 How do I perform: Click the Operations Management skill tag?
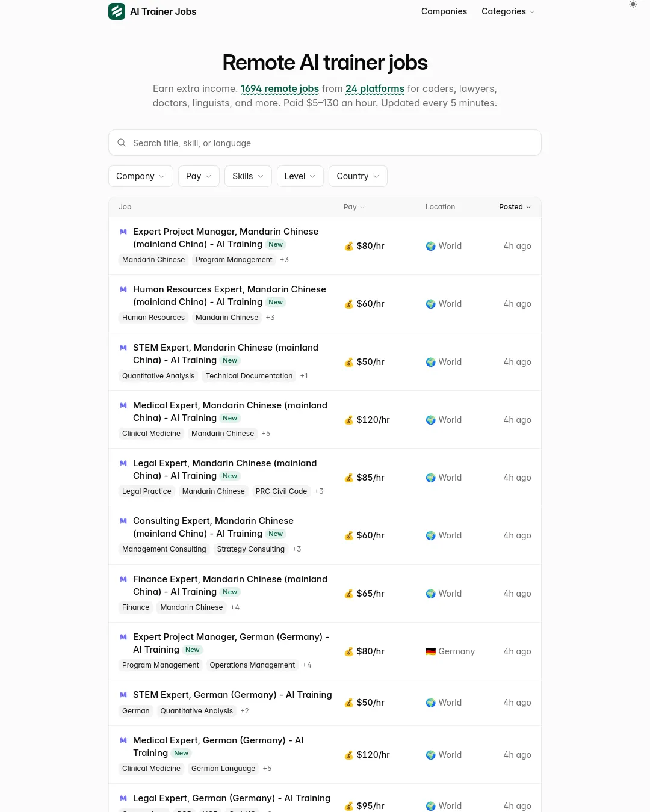coord(252,665)
